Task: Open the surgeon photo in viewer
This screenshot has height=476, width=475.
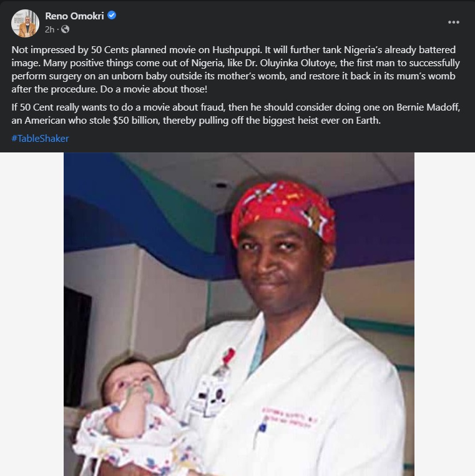Action: [x=239, y=314]
